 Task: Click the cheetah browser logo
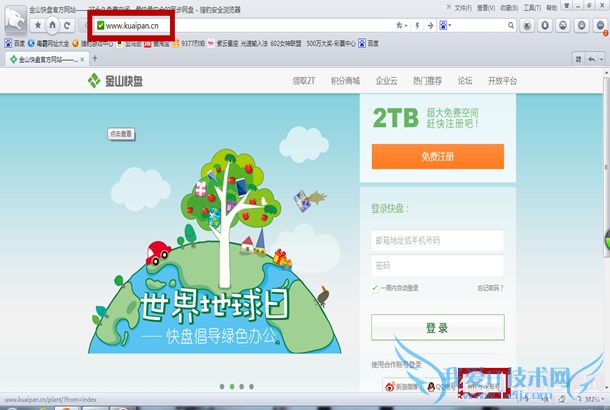16,19
